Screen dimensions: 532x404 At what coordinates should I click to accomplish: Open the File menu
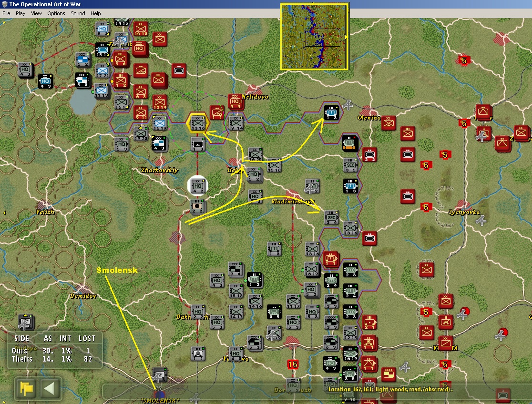6,13
